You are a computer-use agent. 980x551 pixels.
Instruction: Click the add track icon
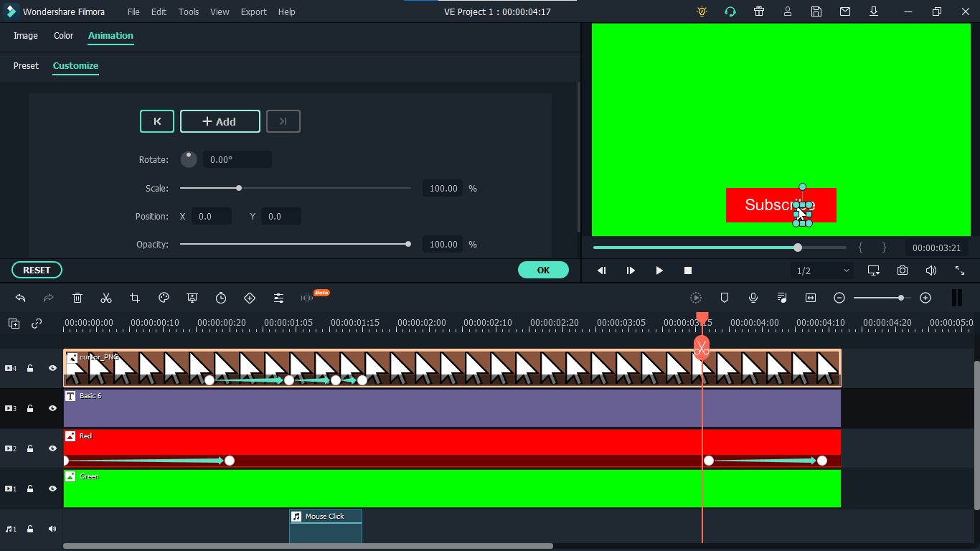(14, 324)
